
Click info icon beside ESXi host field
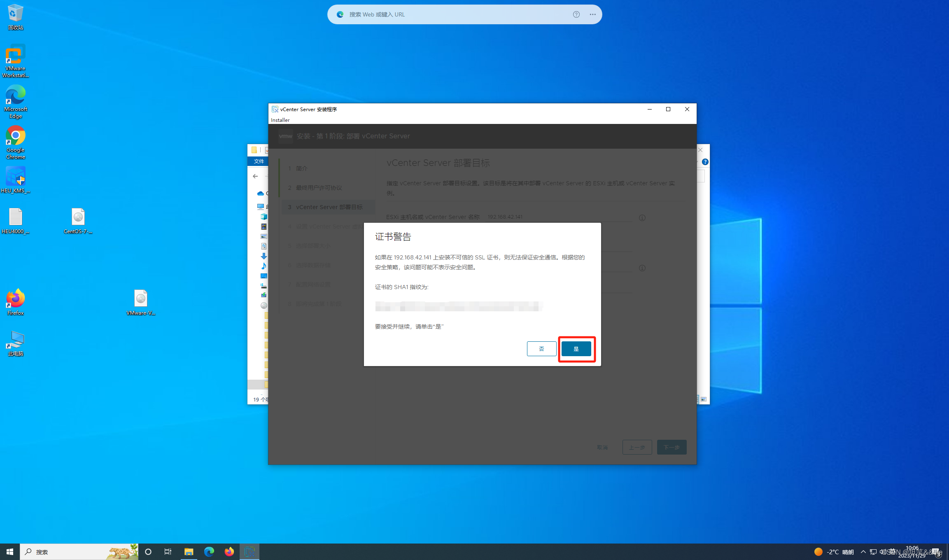pos(642,217)
